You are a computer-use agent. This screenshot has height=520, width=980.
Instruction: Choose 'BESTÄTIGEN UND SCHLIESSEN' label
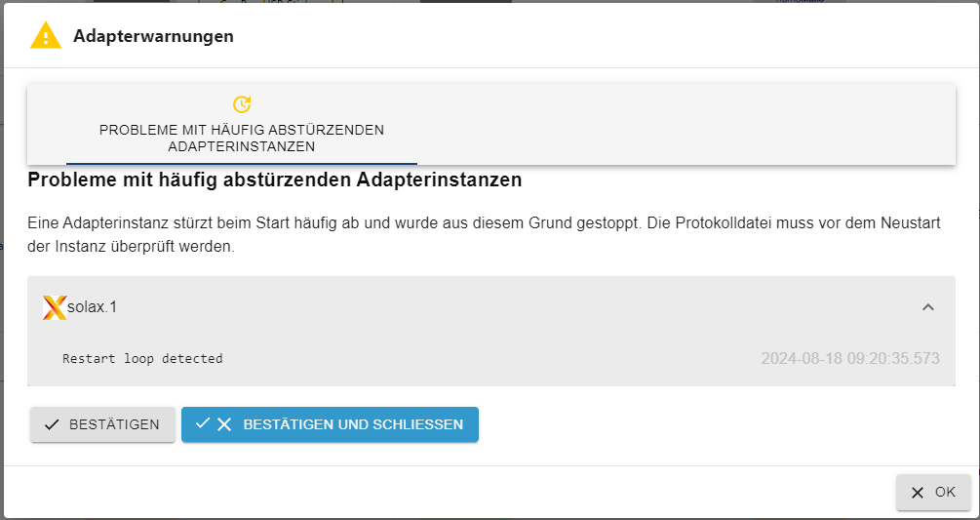353,425
